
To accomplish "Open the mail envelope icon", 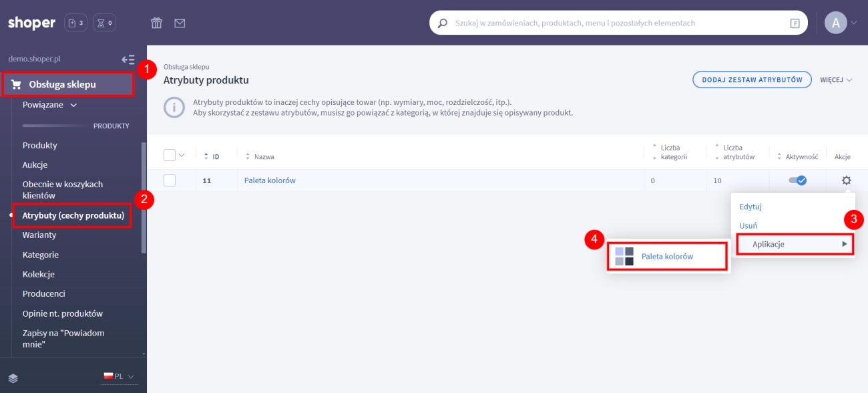I will click(x=180, y=23).
